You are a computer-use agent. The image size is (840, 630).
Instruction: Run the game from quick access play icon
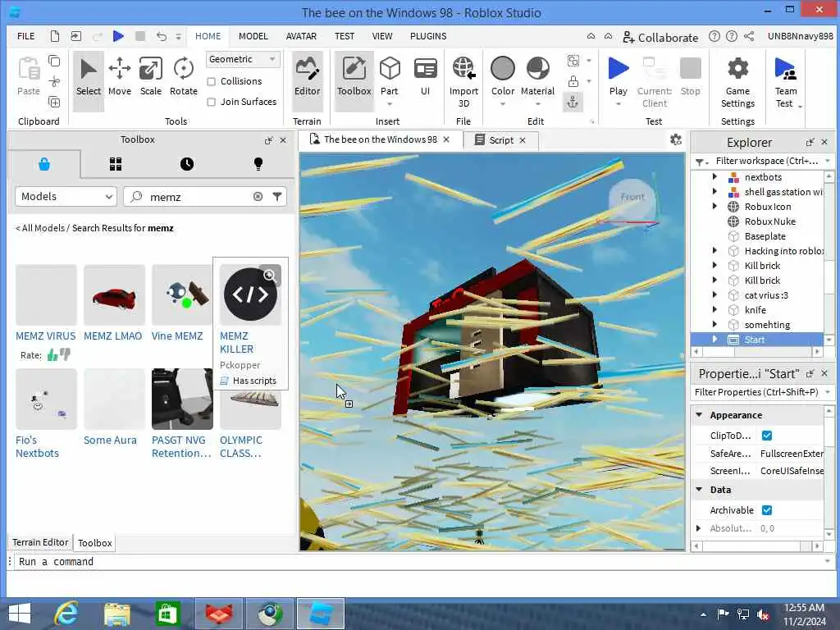118,36
